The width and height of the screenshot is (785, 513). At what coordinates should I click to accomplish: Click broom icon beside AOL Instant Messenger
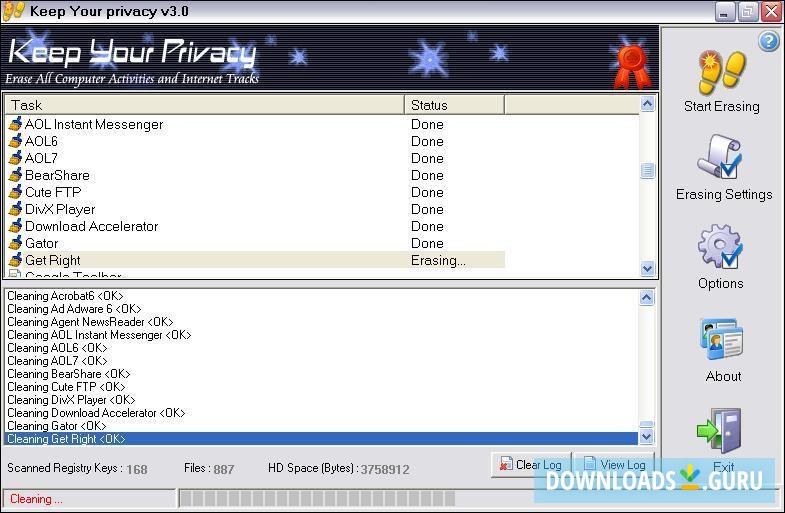(16, 124)
